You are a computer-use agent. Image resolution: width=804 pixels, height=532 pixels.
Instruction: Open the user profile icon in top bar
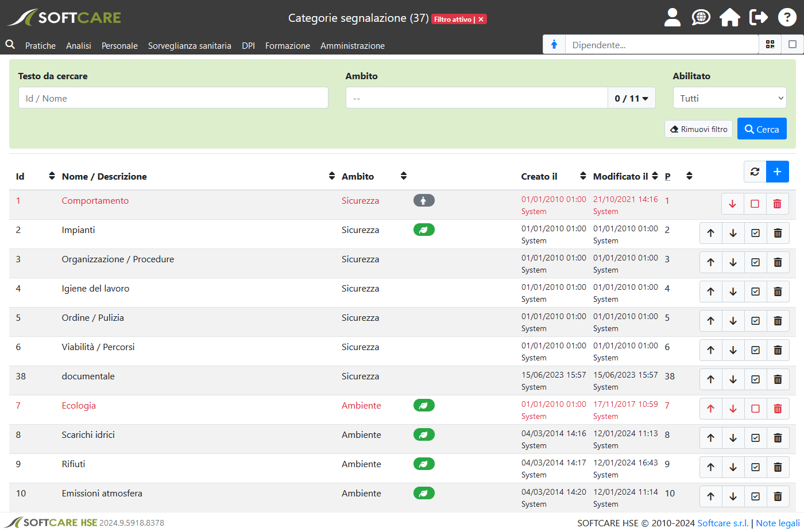[x=672, y=17]
